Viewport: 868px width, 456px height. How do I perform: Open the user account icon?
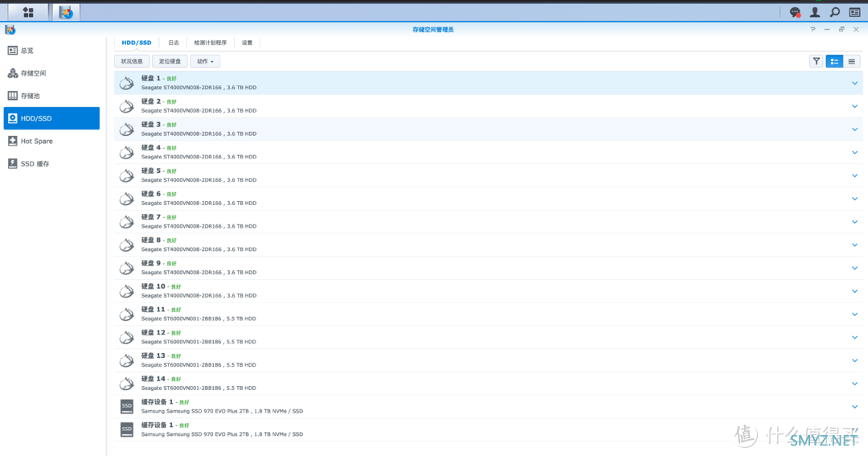[815, 12]
